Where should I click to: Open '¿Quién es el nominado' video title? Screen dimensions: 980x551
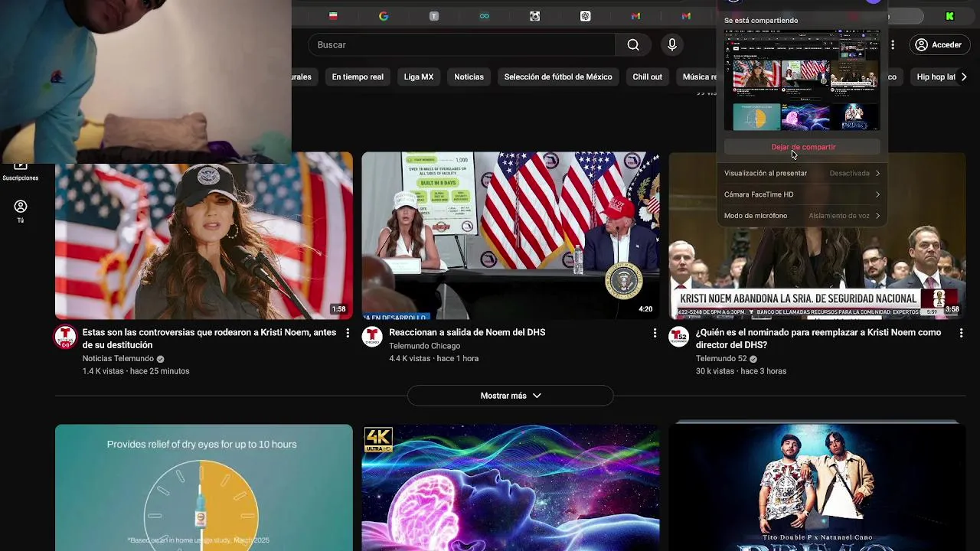pos(818,339)
